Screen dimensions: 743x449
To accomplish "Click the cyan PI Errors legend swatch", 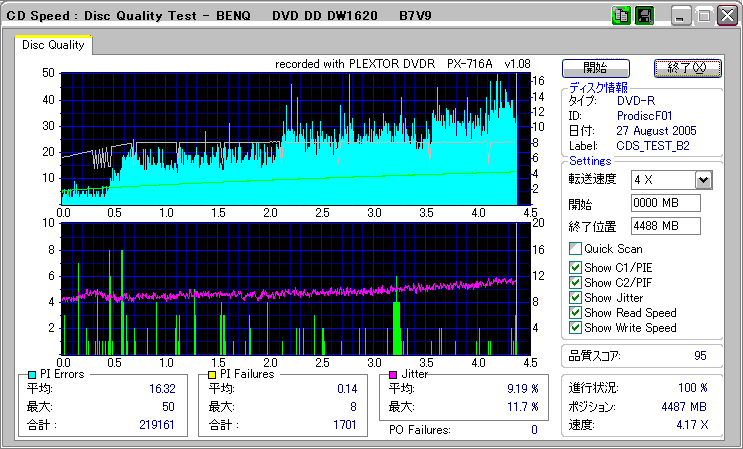I will click(32, 374).
